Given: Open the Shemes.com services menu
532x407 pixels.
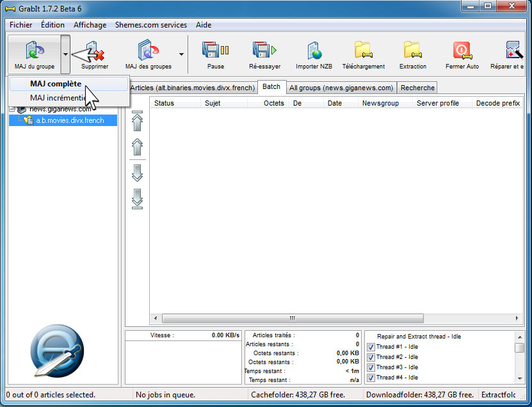Looking at the screenshot, I should tap(151, 25).
